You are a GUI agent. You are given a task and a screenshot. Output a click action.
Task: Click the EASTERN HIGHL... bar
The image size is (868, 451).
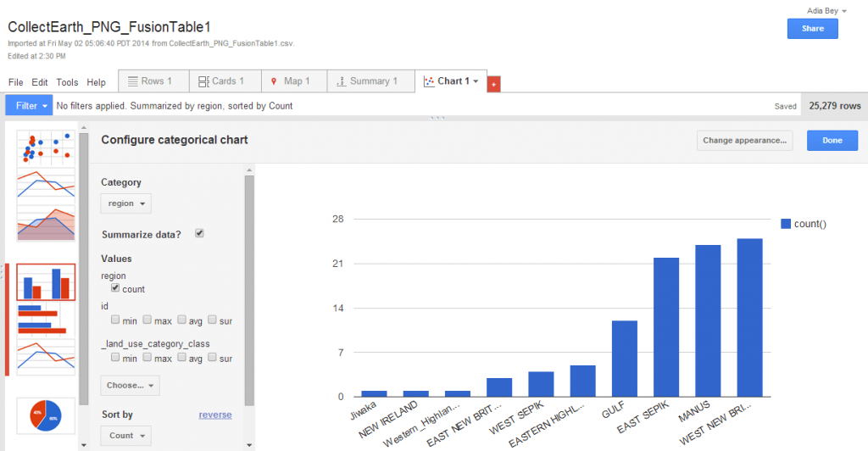coord(583,381)
